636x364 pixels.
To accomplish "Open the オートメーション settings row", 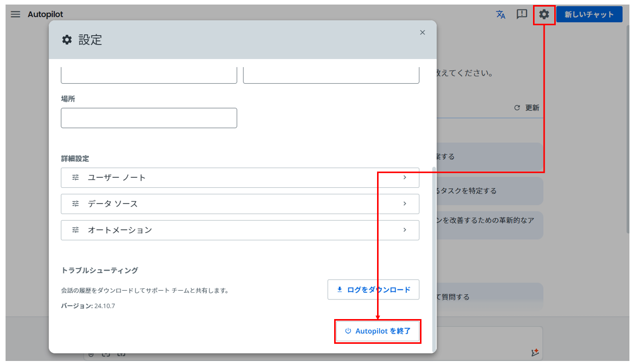I will click(x=240, y=230).
